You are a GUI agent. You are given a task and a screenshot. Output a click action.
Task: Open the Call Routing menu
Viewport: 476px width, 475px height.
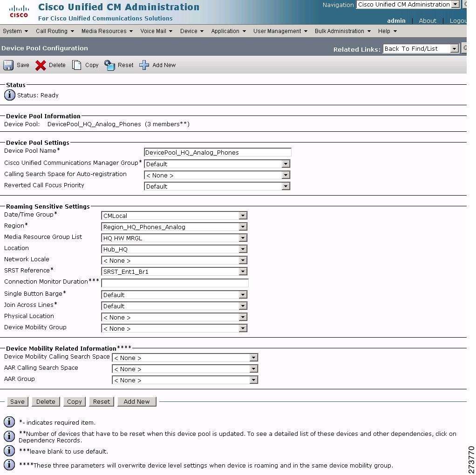54,31
